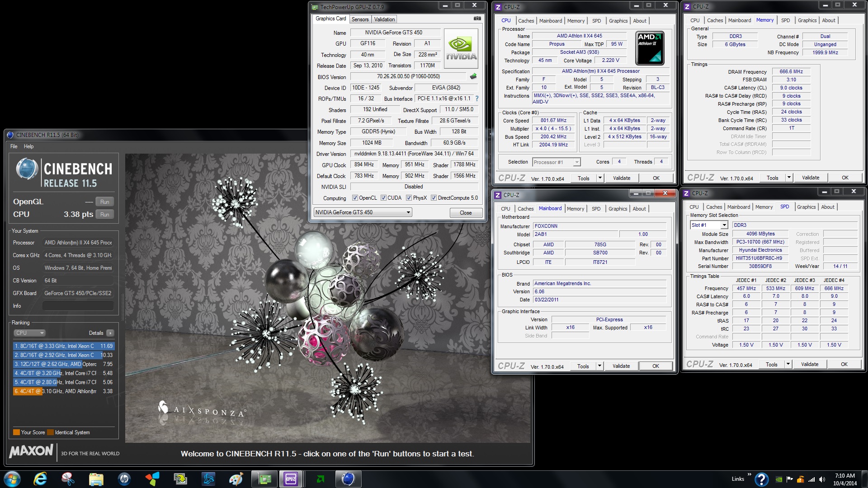Viewport: 868px width, 488px height.
Task: Select ranking row 6 AMD Athlon 3.38
Action: coord(64,391)
